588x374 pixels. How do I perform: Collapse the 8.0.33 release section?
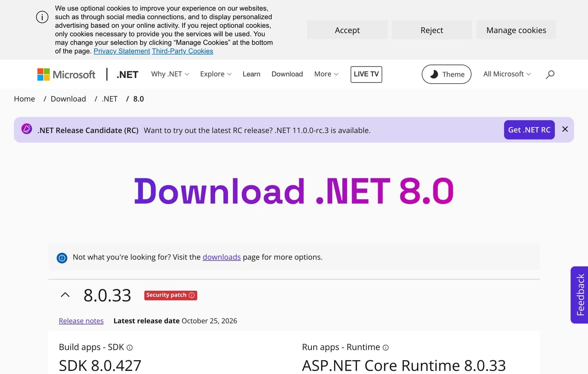coord(65,295)
